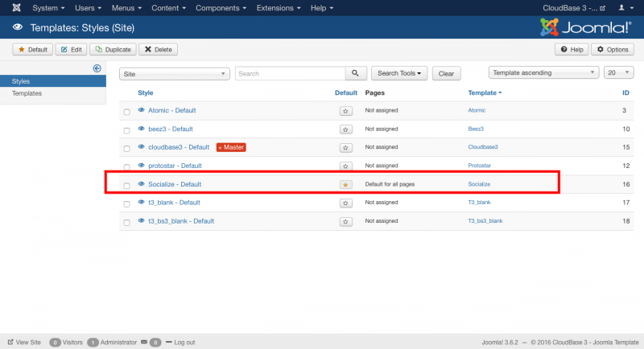This screenshot has height=349, width=644.
Task: Open the Cloudbase3 template link
Action: (x=482, y=147)
